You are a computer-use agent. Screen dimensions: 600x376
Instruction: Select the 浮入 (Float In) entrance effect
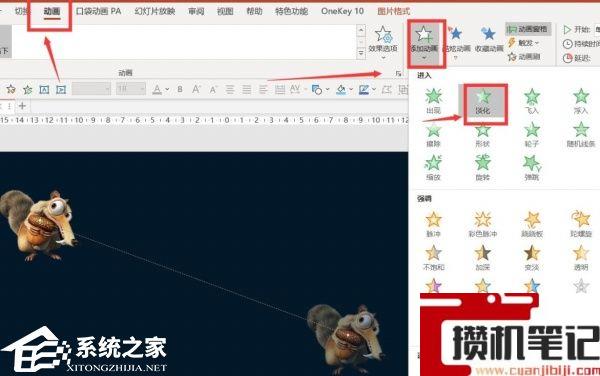tap(581, 101)
